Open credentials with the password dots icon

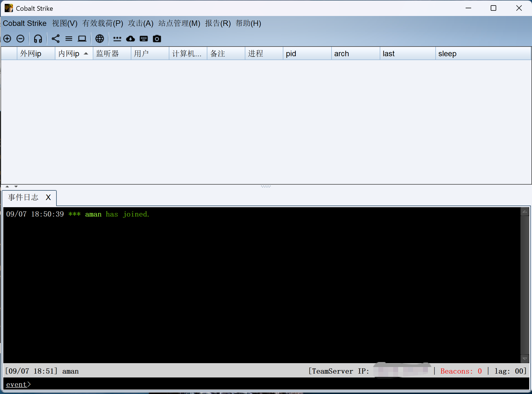coord(117,39)
